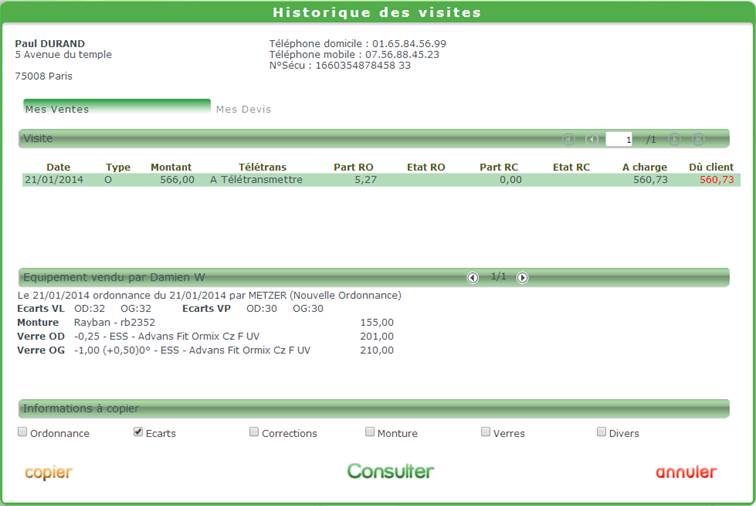Screen dimensions: 756x506
Task: Tick the Corrections checkbox
Action: 254,432
